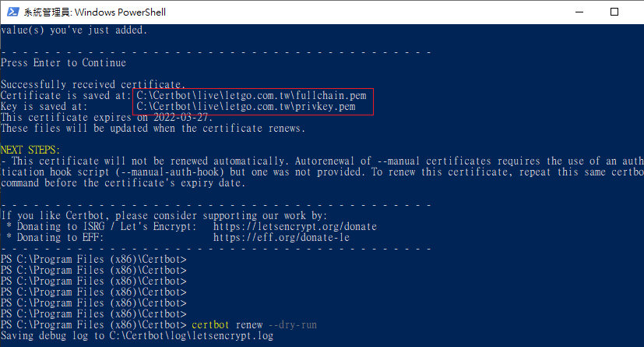Viewport: 644px width, 347px height.
Task: Click the 'Press Enter to Continue' line
Action: coord(63,62)
